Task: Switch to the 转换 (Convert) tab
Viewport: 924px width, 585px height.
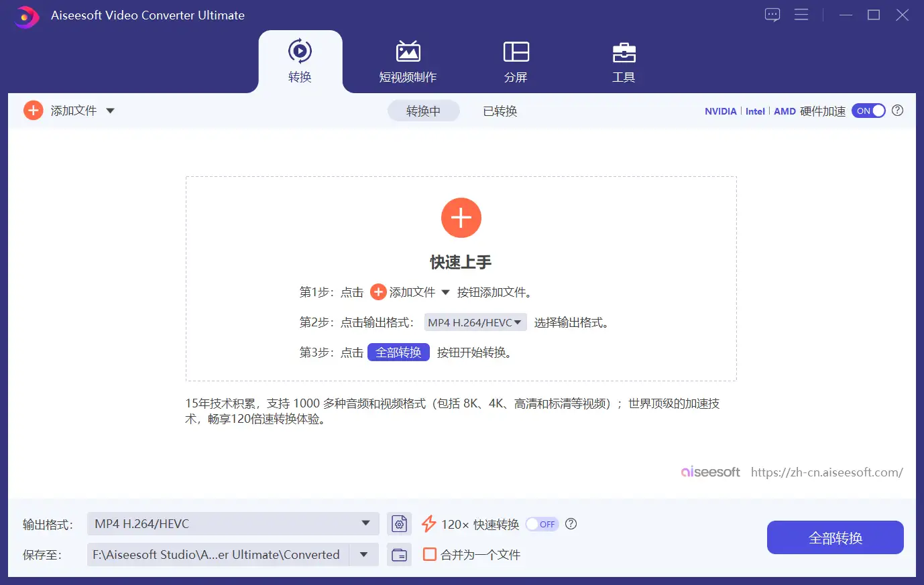Action: point(300,60)
